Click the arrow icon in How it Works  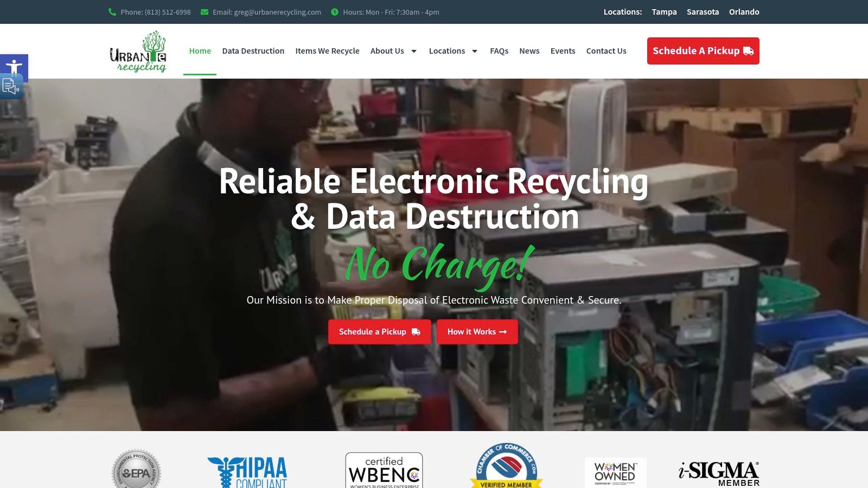pyautogui.click(x=503, y=332)
